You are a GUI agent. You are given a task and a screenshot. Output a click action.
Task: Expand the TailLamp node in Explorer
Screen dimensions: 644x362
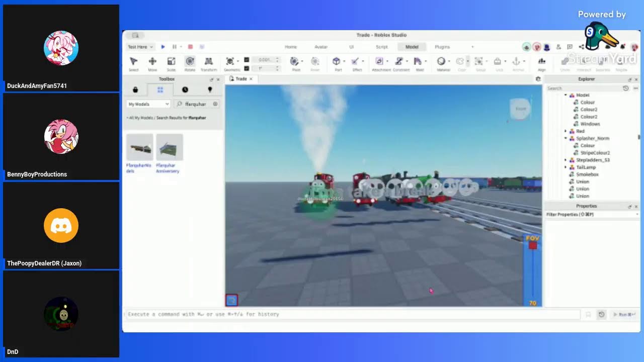tap(566, 167)
